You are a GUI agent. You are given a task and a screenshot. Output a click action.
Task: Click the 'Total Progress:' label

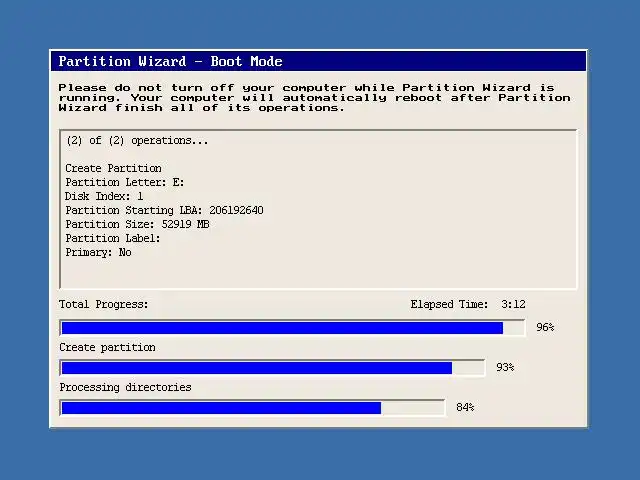(104, 304)
